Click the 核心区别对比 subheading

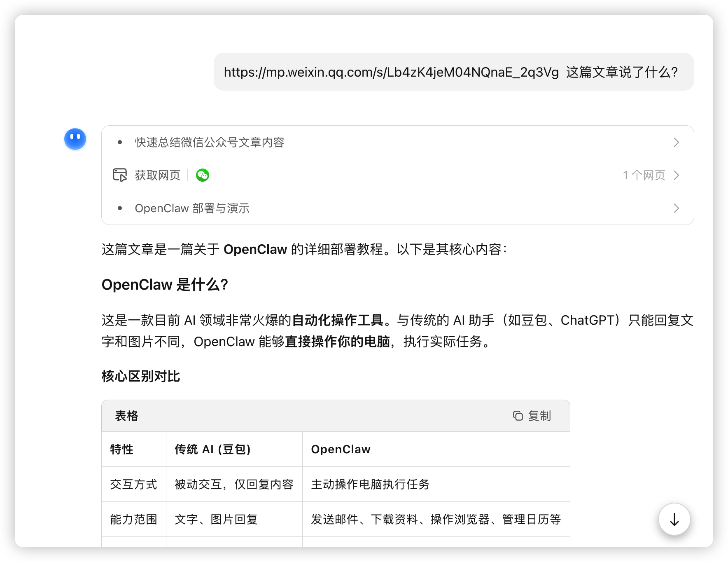pyautogui.click(x=141, y=376)
